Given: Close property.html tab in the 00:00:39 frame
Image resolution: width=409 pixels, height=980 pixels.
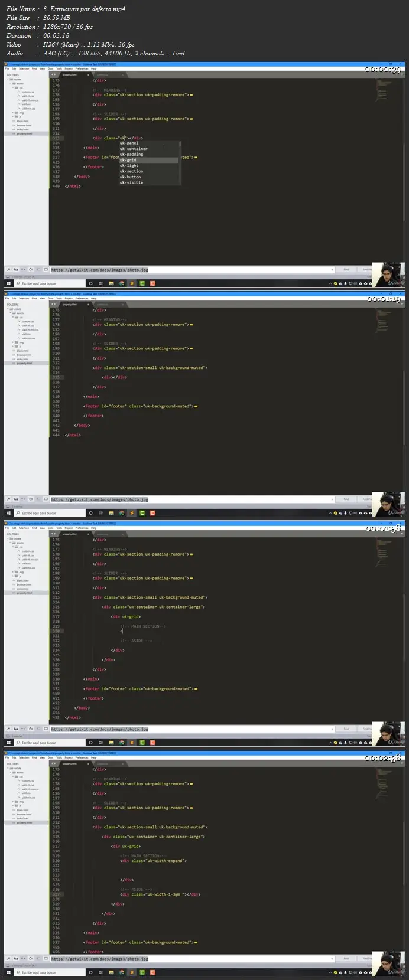Looking at the screenshot, I should [88, 74].
